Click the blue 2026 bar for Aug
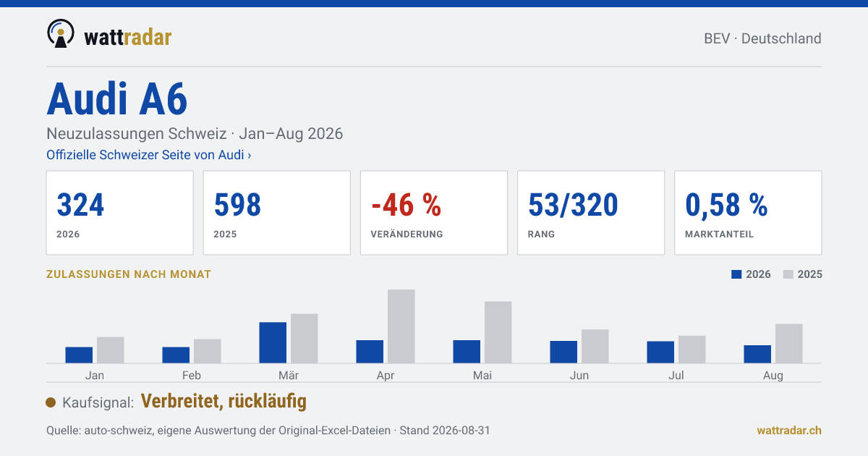The width and height of the screenshot is (868, 456). click(x=757, y=354)
